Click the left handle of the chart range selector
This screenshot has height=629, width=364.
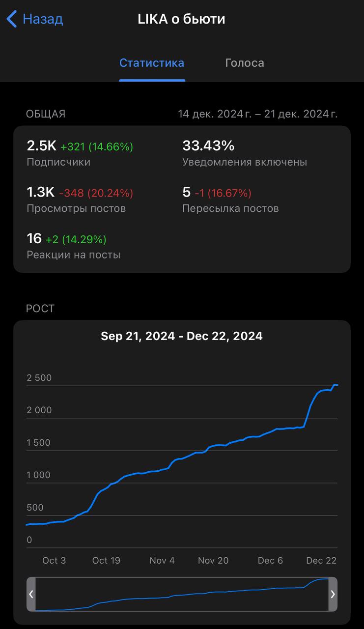coord(31,594)
